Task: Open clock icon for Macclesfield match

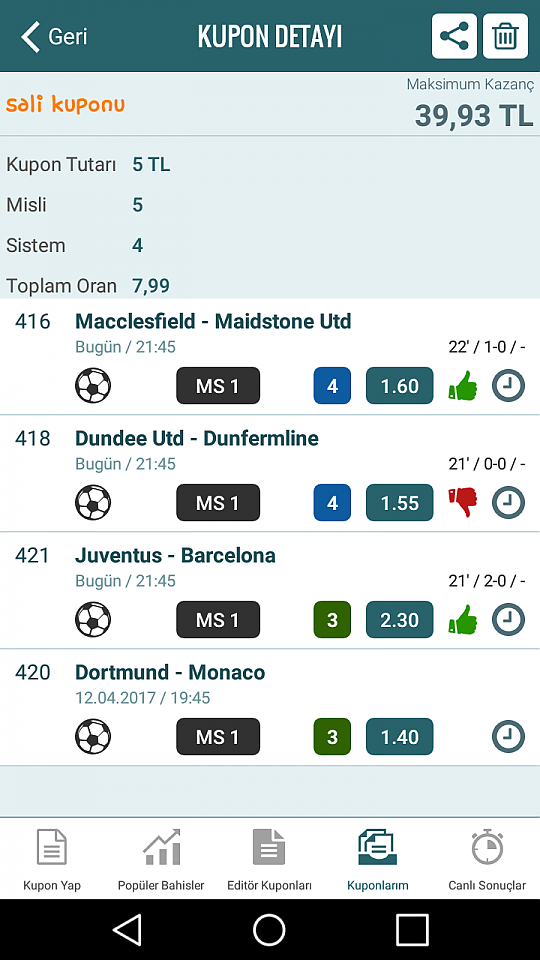Action: [x=508, y=386]
